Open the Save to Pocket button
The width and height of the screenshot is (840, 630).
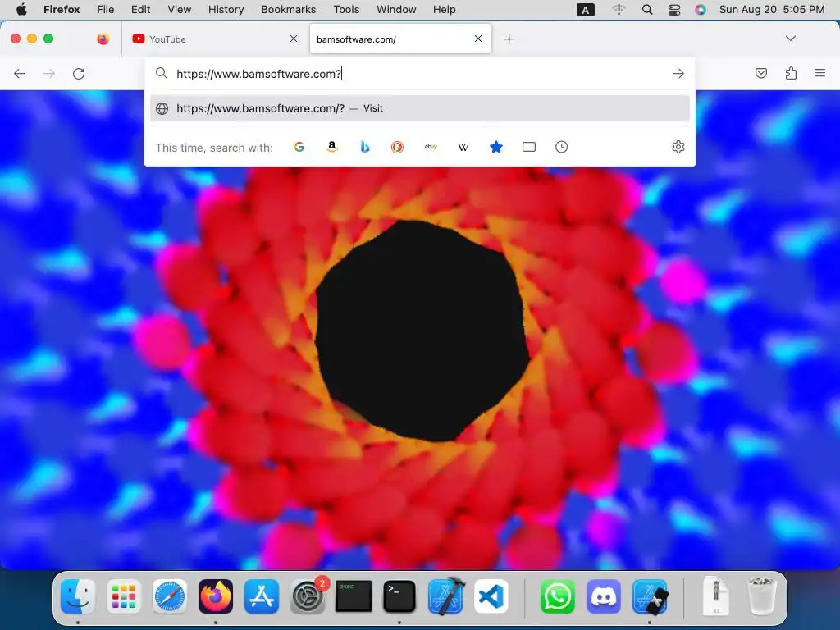click(x=760, y=73)
